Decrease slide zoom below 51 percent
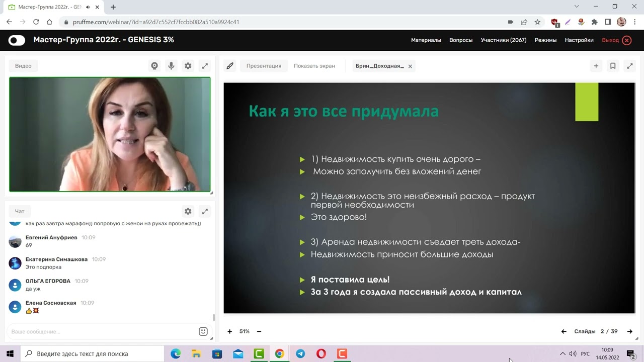 (259, 331)
